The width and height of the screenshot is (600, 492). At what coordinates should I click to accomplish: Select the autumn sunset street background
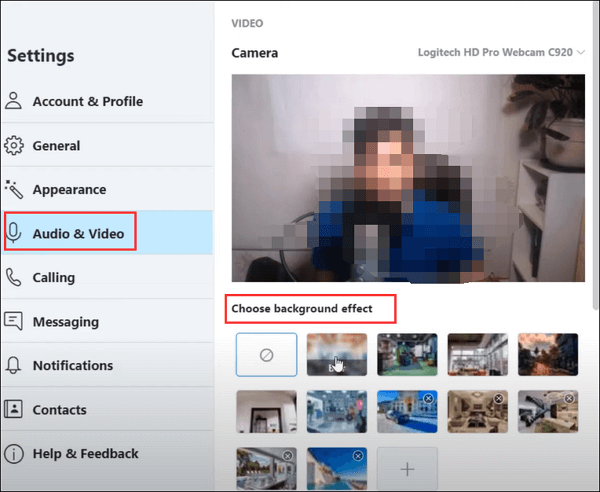tap(548, 355)
